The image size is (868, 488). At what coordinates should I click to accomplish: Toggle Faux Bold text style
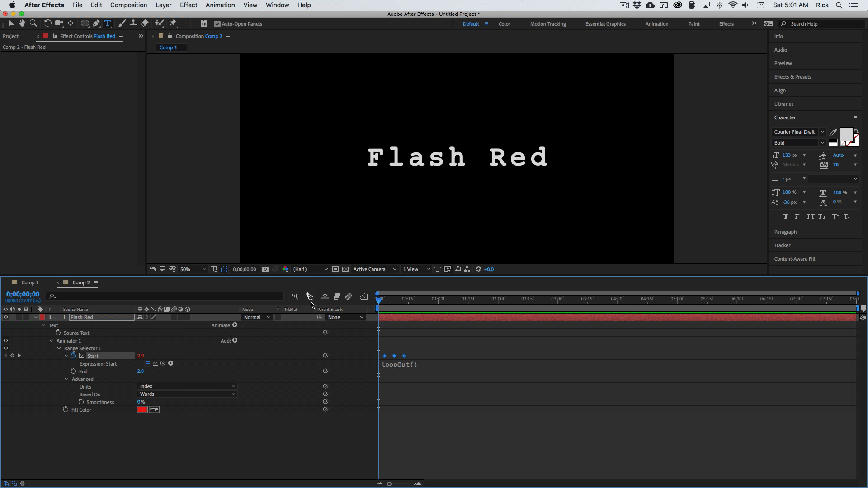coord(785,217)
